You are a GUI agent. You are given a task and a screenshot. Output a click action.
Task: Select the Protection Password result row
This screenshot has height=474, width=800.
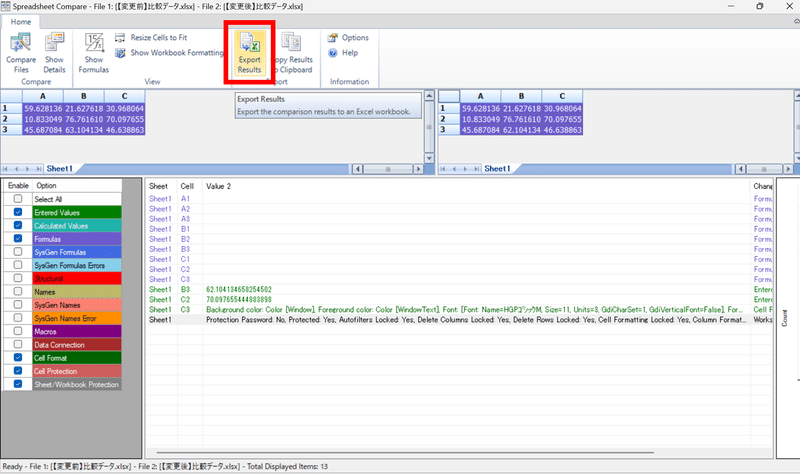(459, 320)
